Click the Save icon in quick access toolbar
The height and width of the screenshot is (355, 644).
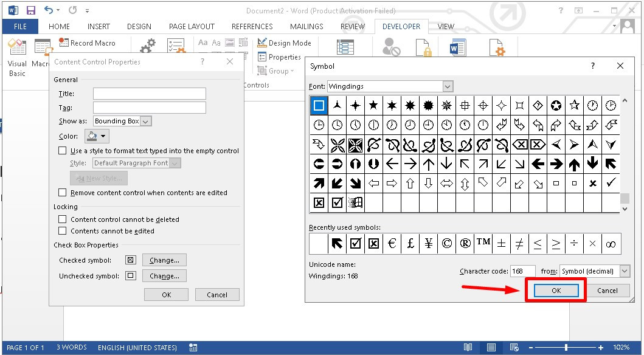(31, 10)
